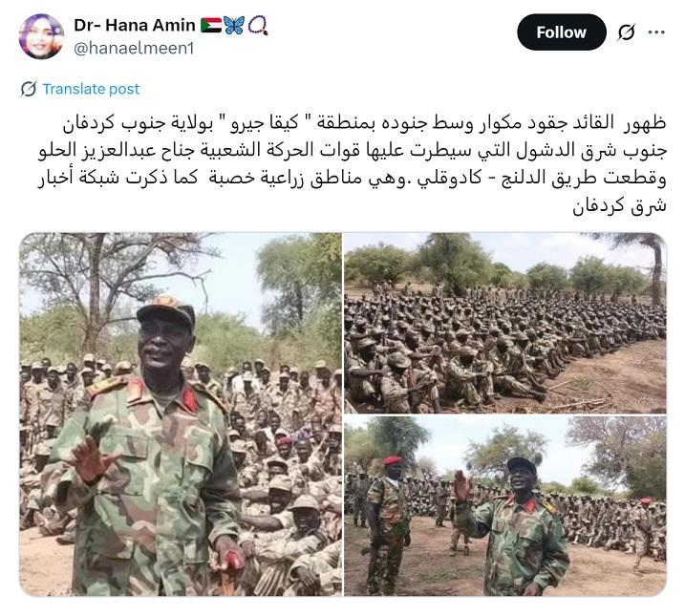Viewport: 685px width, 616px height.
Task: Open the large left photo of the commander
Action: pos(181,414)
